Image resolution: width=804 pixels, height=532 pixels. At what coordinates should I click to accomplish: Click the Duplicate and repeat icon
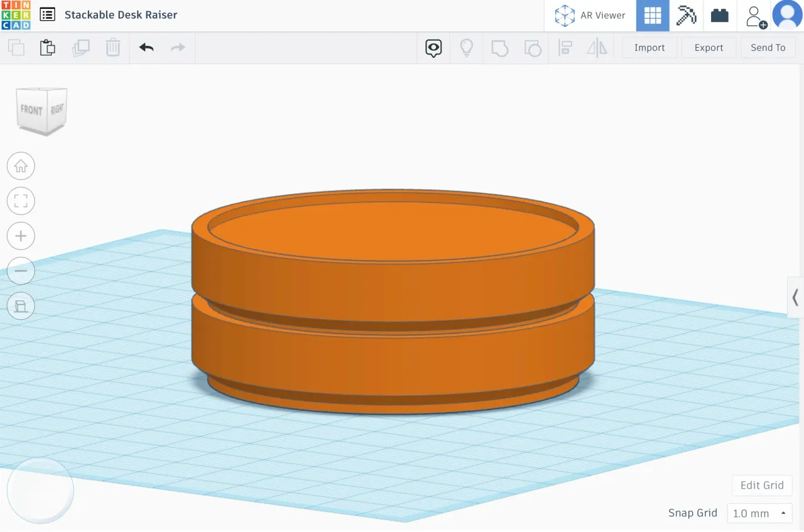pos(80,48)
